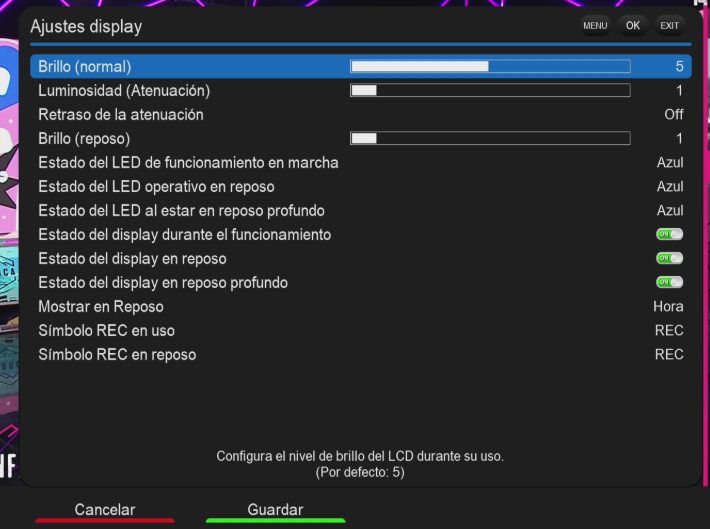710x529 pixels.
Task: Click the OK button in header
Action: pyautogui.click(x=633, y=26)
